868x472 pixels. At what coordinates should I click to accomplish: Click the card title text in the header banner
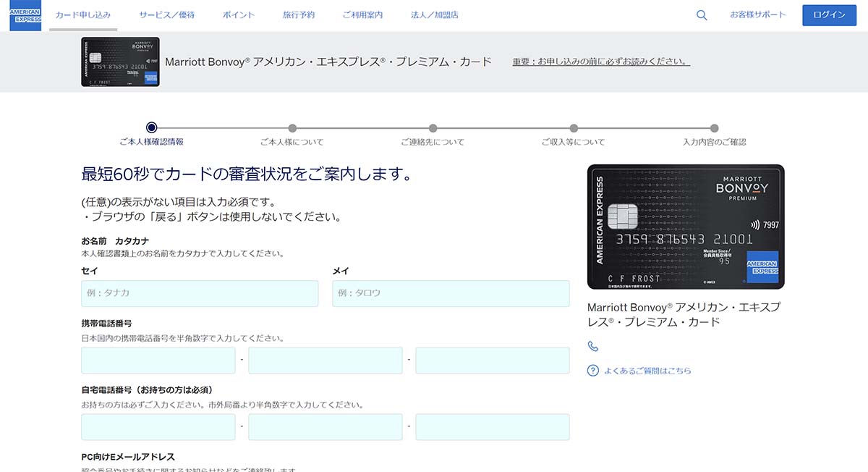coord(328,62)
